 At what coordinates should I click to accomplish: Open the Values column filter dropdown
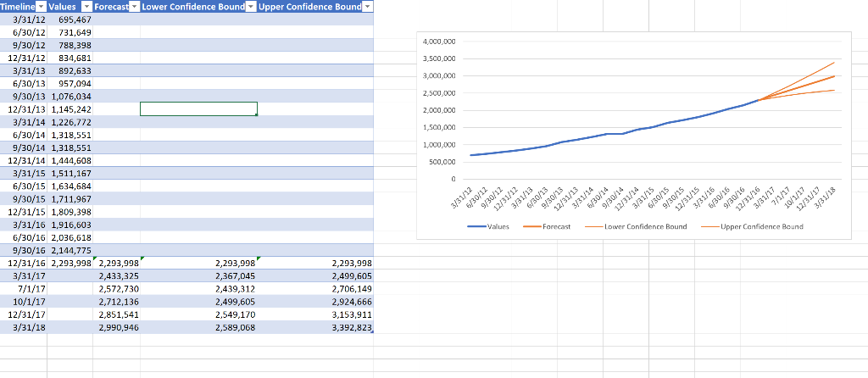86,7
